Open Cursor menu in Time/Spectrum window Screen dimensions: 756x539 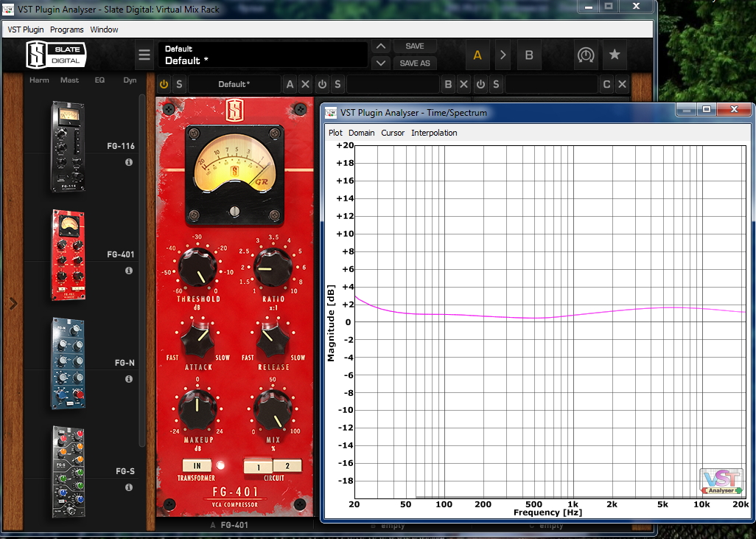click(x=393, y=133)
